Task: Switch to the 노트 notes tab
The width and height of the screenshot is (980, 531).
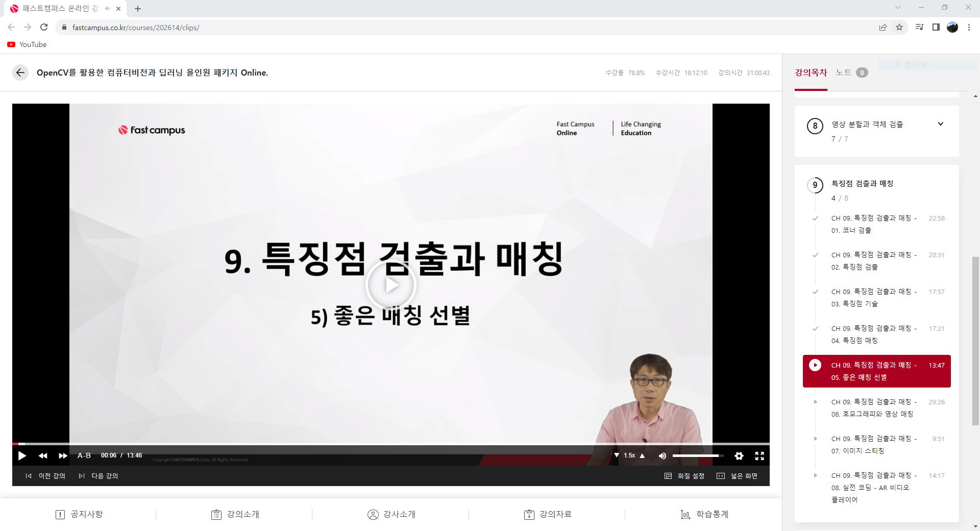Action: (843, 73)
